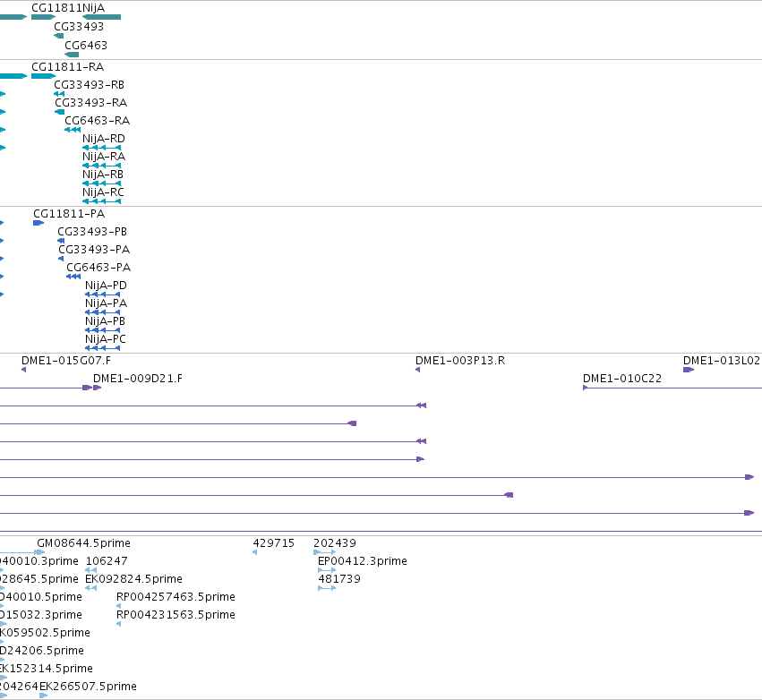
Task: Select the RP004231563.5prime label
Action: pyautogui.click(x=176, y=614)
